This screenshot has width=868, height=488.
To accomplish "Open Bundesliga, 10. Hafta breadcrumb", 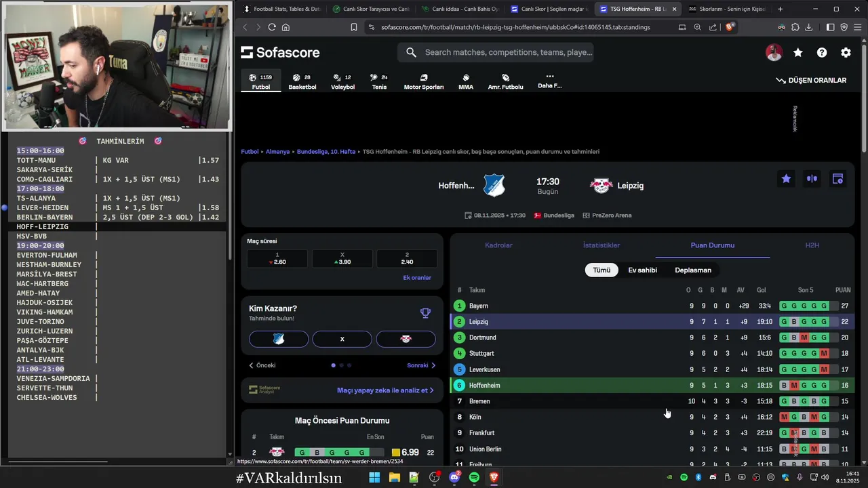I will (326, 152).
